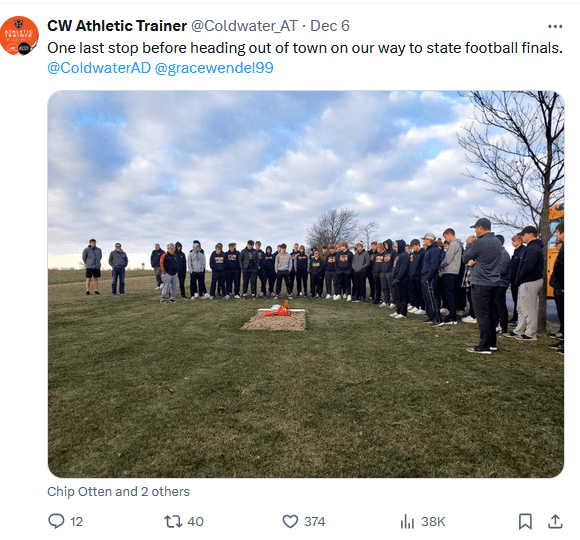The image size is (580, 540).
Task: Open the three-dot more options menu
Action: [555, 26]
